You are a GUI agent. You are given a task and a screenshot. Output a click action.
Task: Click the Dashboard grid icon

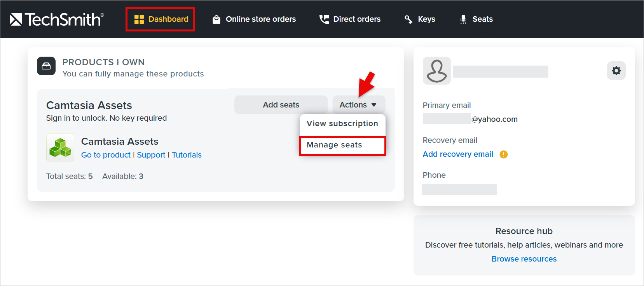pyautogui.click(x=139, y=19)
